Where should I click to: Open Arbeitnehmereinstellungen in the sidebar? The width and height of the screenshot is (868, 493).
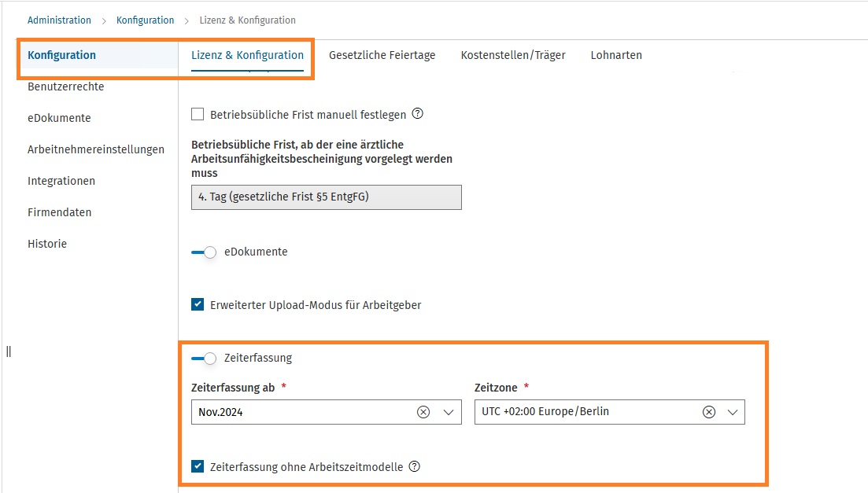click(x=96, y=149)
